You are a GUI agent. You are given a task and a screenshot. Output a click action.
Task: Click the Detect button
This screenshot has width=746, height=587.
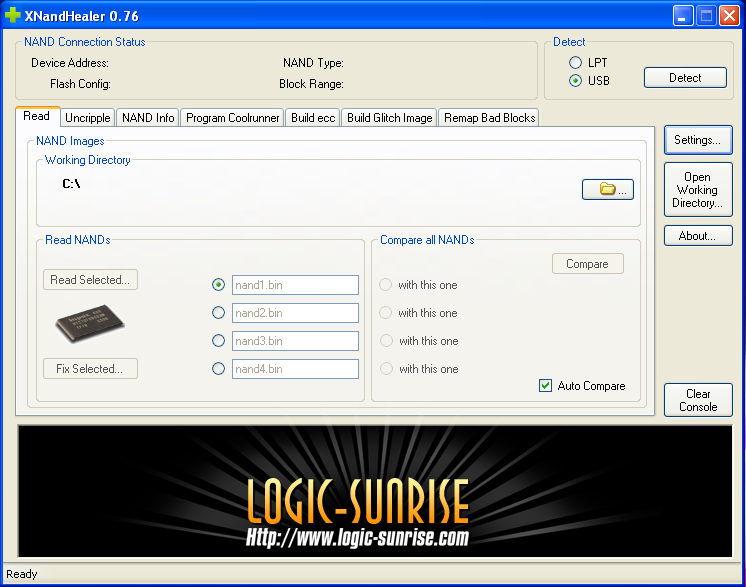[685, 78]
